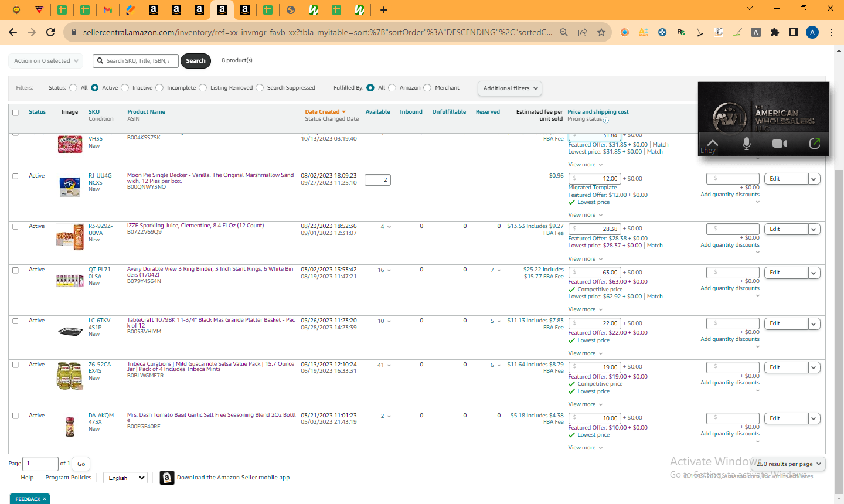Image resolution: width=844 pixels, height=504 pixels.
Task: Open the Additional filters dropdown
Action: click(509, 88)
